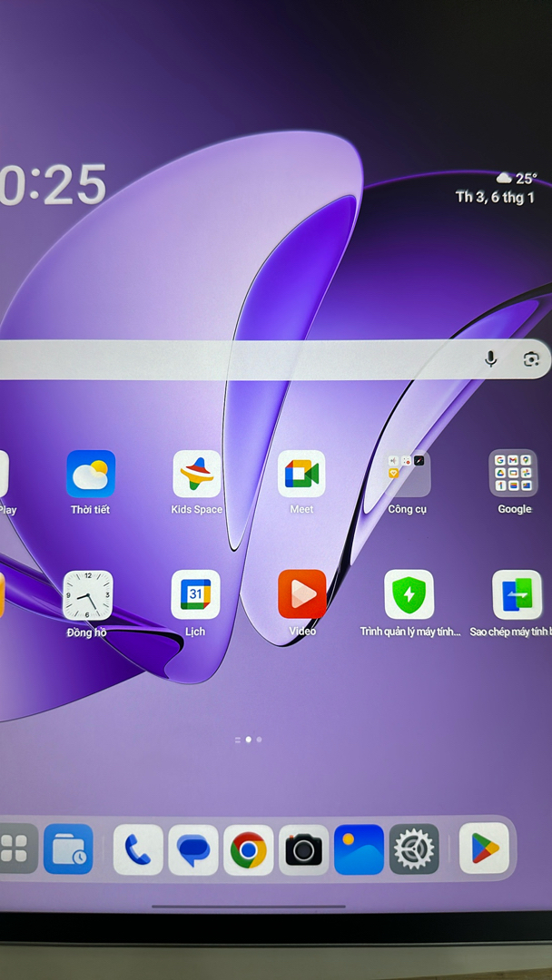Open Settings gear in dock
Image resolution: width=552 pixels, height=980 pixels.
coord(414,850)
